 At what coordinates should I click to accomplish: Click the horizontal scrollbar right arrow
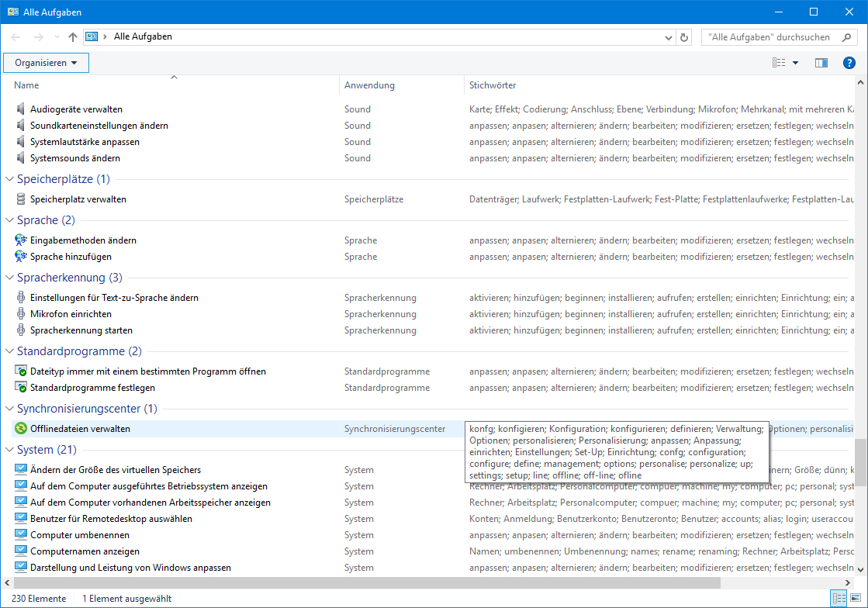(x=847, y=582)
